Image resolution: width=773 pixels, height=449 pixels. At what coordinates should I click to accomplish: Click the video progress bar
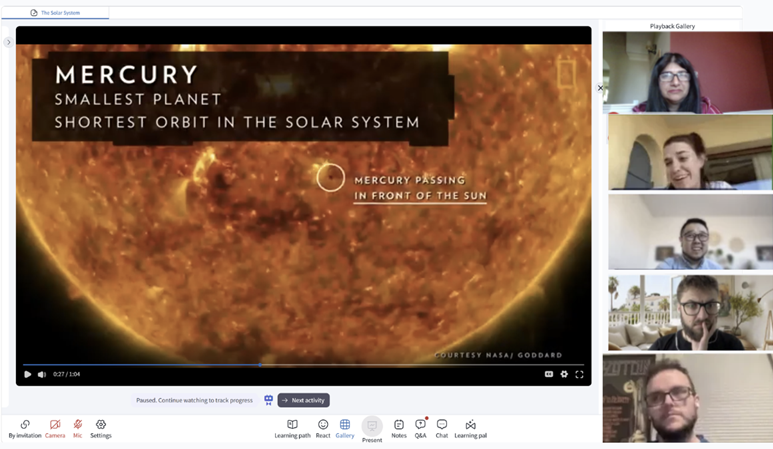(x=303, y=365)
